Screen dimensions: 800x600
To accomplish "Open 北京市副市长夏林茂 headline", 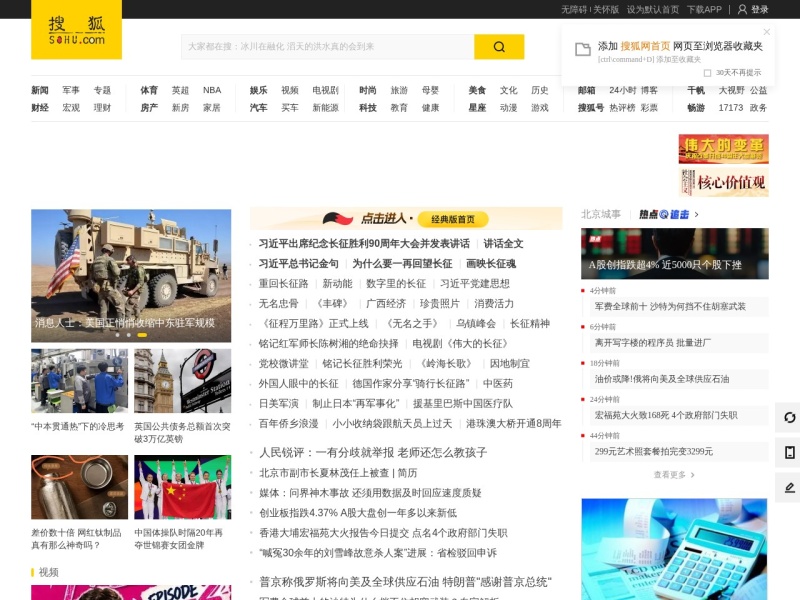I will (x=338, y=473).
